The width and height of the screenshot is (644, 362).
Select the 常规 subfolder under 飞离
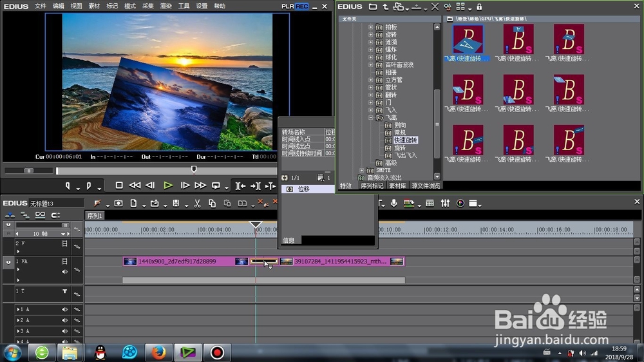point(400,133)
